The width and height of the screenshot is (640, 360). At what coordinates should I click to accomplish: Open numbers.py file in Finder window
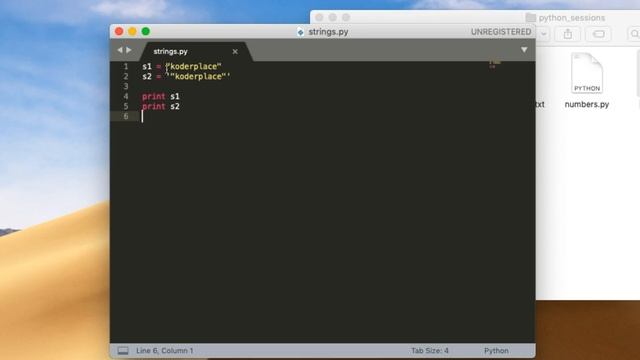click(x=587, y=73)
